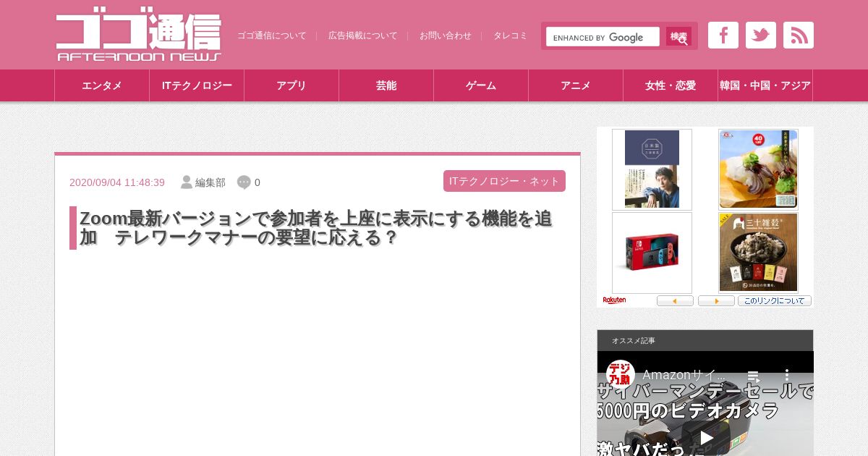
Task: Play the Amazon video in オススメ記事
Action: click(x=706, y=437)
